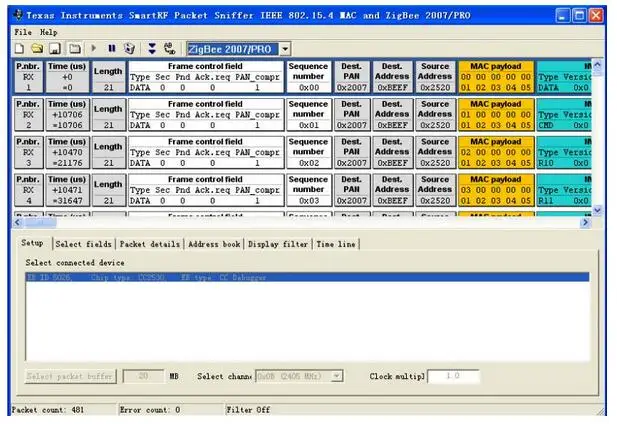Click the Open folder toolbar icon
The width and height of the screenshot is (617, 424).
(37, 49)
